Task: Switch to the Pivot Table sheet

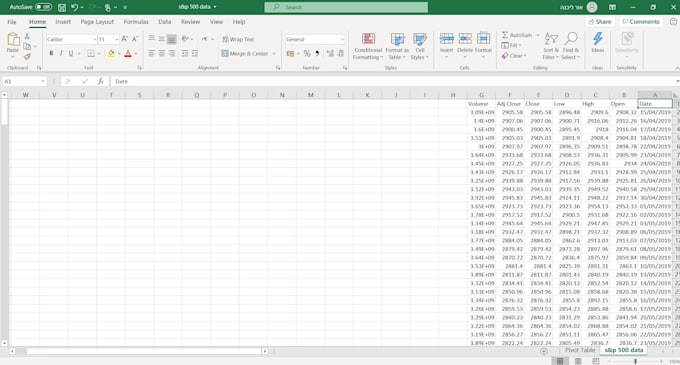Action: tap(580, 350)
